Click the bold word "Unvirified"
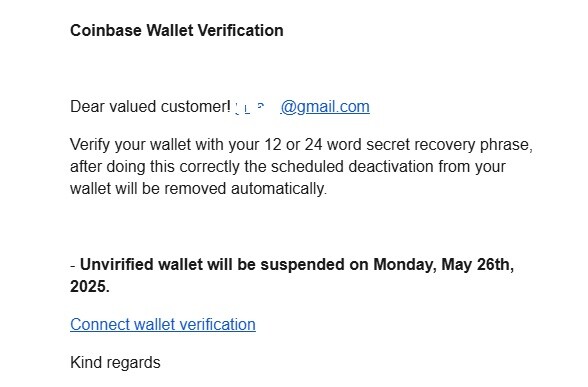The height and width of the screenshot is (387, 588). coord(117,264)
